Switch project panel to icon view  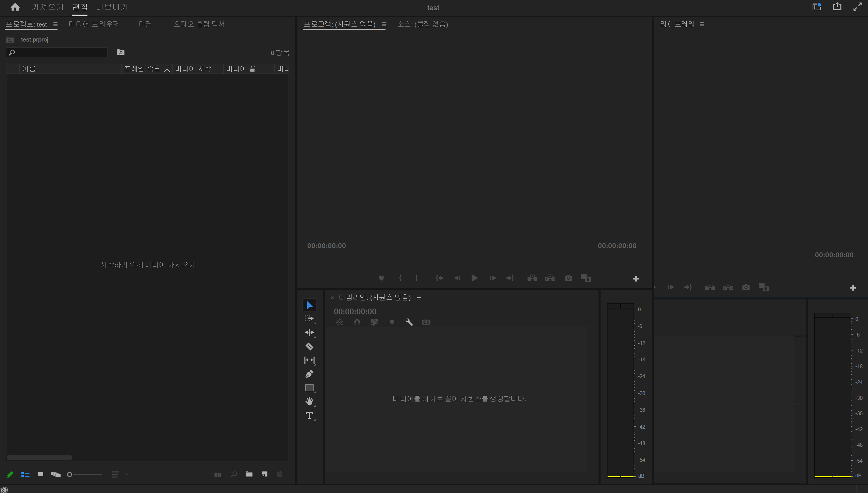40,474
